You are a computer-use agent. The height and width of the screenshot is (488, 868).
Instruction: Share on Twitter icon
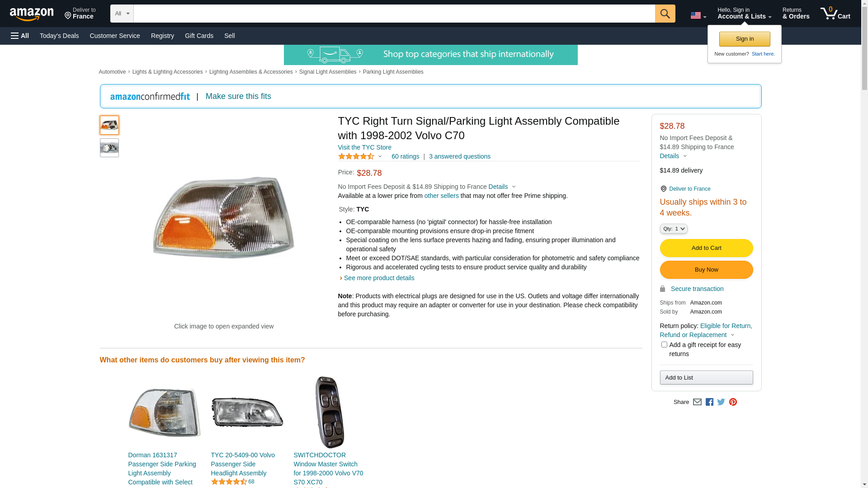(x=721, y=402)
